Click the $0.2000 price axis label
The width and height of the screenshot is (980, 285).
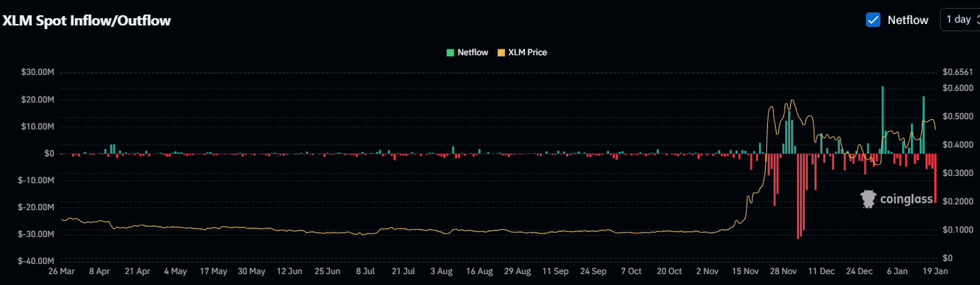coord(957,201)
